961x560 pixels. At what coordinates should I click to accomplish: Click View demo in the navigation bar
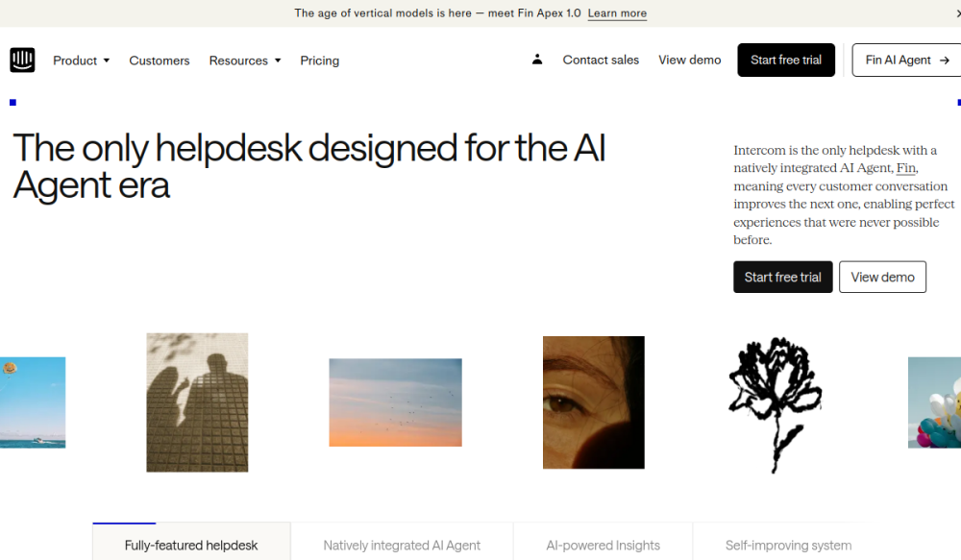(689, 60)
